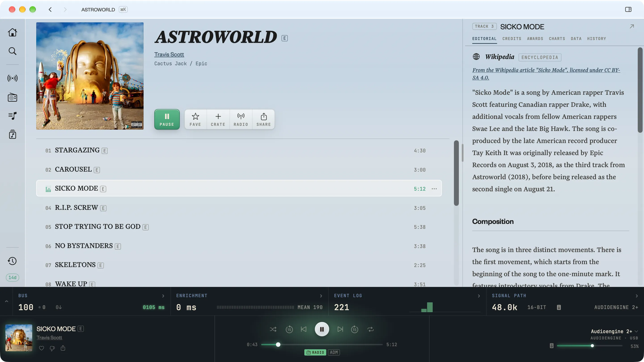
Task: Play track 07 SKELETONS
Action: [x=239, y=265]
